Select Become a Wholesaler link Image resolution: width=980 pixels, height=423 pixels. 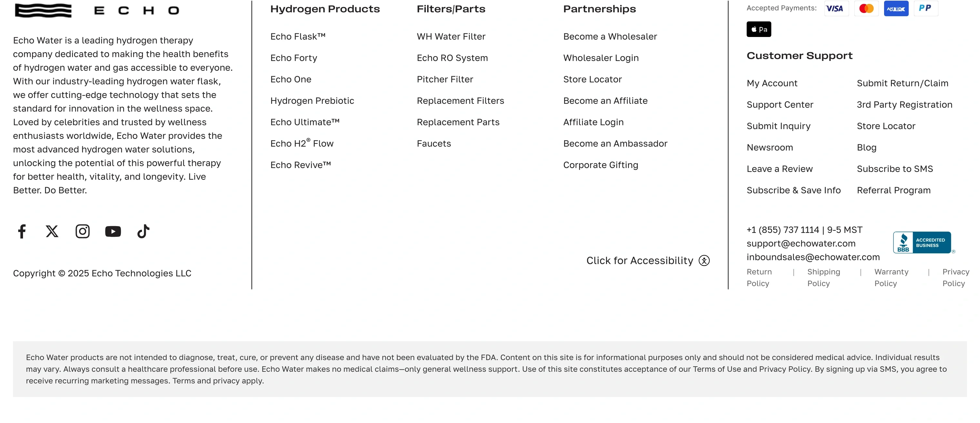tap(610, 37)
